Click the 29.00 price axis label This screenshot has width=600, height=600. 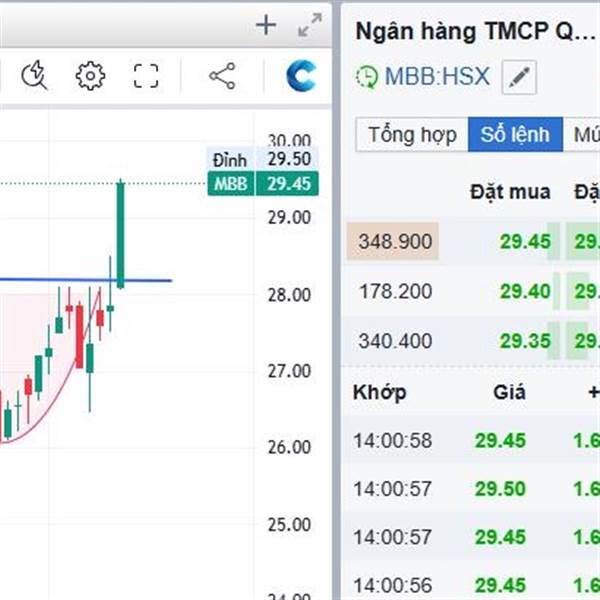(x=289, y=218)
